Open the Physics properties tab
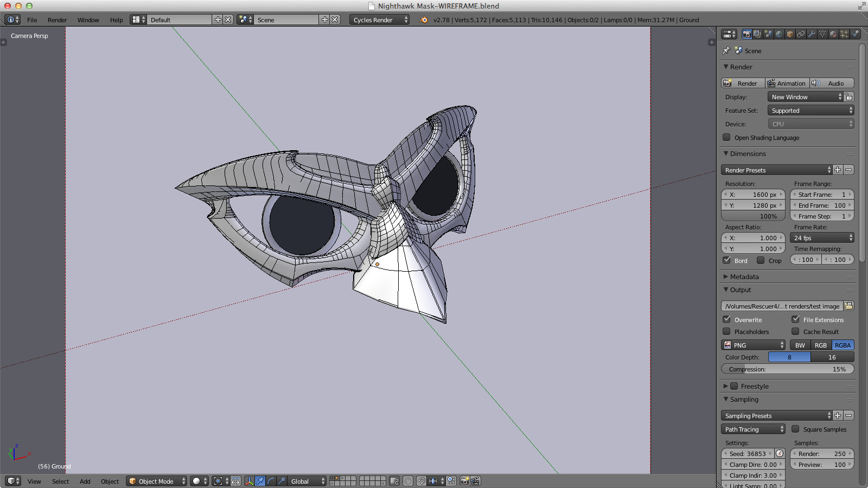868x488 pixels. coord(856,34)
